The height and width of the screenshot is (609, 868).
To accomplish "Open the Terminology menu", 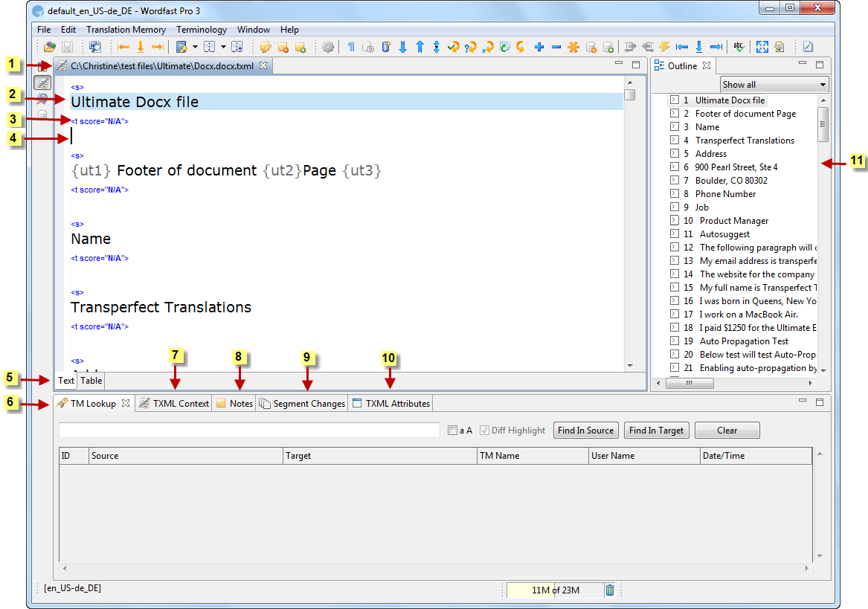I will point(202,29).
